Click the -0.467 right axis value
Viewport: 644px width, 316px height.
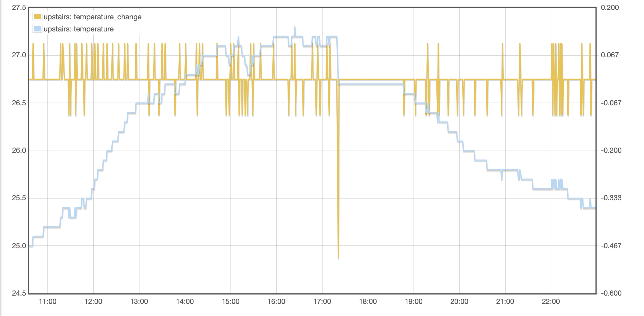point(611,246)
